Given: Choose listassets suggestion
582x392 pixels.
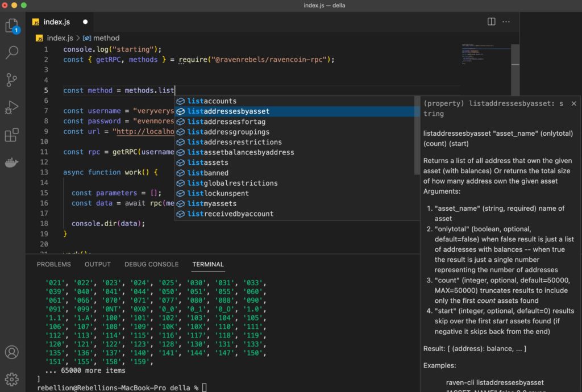Looking at the screenshot, I should [295, 162].
